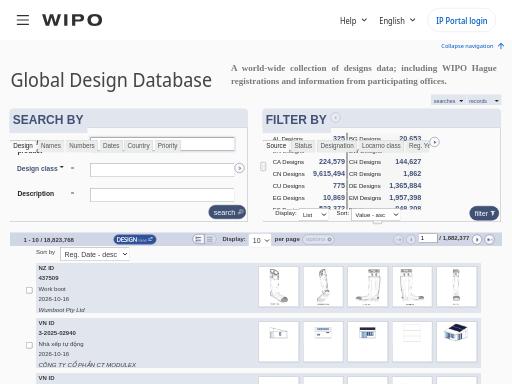Select the EM Designs filter entry
Image resolution: width=512 pixels, height=384 pixels.
(x=385, y=198)
